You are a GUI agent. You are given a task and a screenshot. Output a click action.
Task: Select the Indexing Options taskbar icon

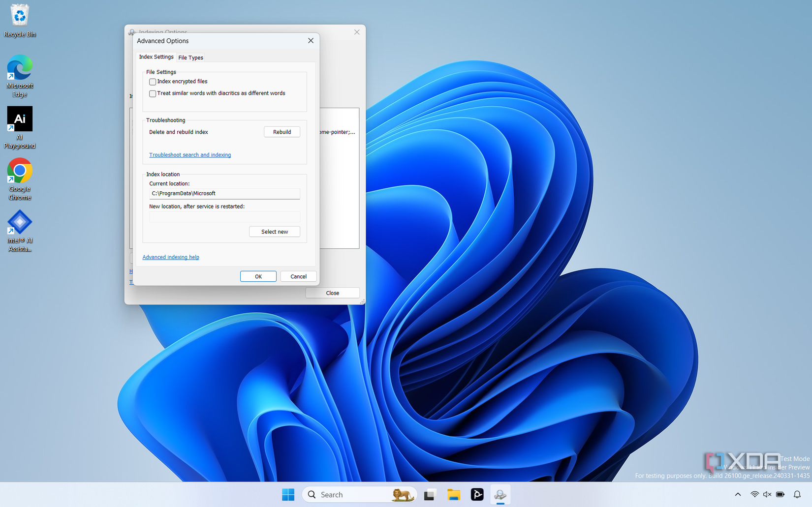500,494
